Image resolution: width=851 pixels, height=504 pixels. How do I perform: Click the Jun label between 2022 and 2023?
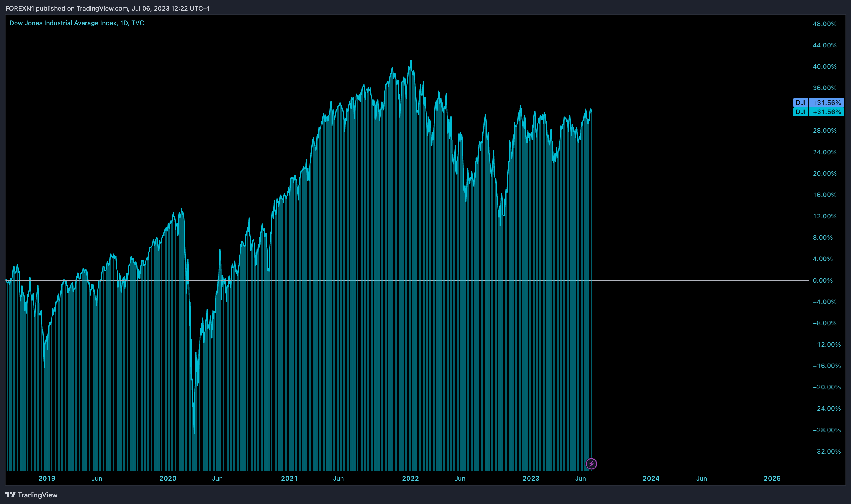point(460,478)
